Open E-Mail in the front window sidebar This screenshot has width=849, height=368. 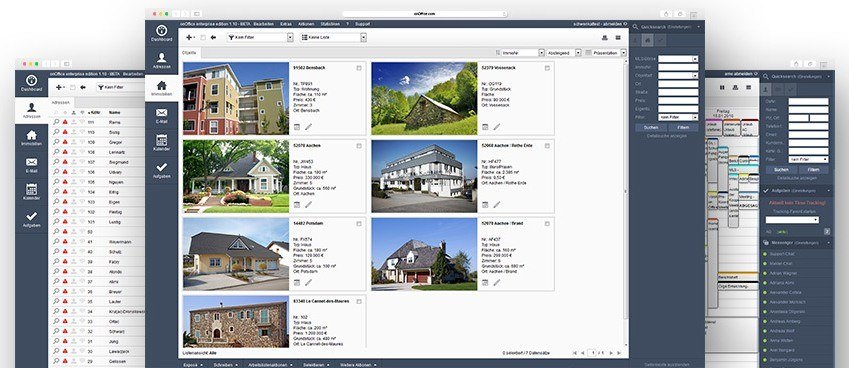point(161,116)
